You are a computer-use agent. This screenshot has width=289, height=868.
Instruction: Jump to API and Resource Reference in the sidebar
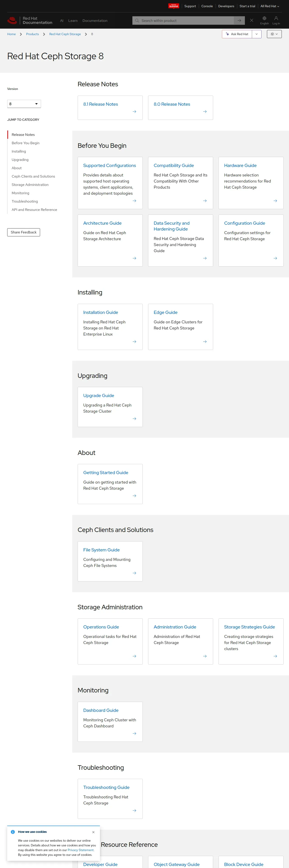[34, 210]
